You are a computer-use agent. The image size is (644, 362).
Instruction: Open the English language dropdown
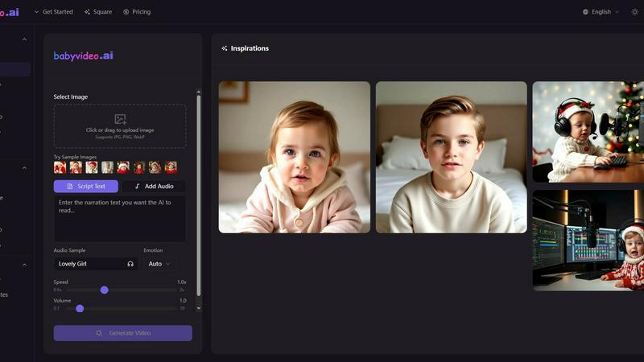[601, 12]
